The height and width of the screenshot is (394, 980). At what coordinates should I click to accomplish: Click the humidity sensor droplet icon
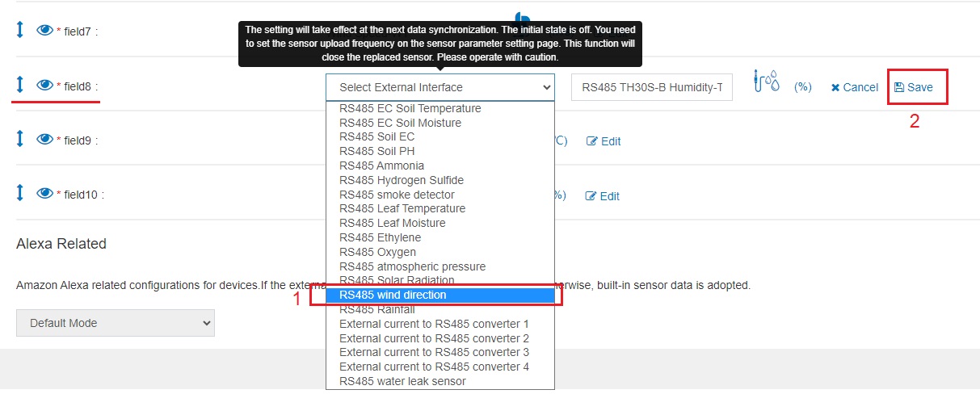coord(766,82)
